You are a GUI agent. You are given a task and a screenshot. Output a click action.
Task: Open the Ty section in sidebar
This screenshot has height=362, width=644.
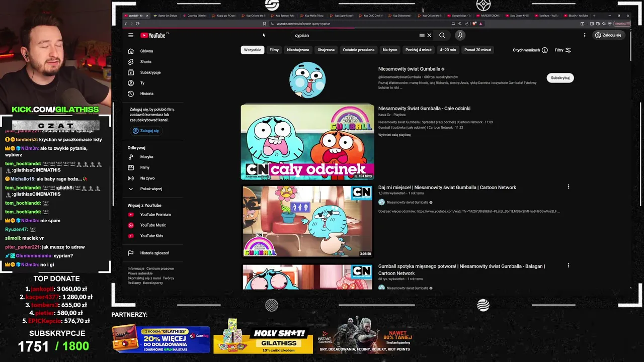(142, 83)
